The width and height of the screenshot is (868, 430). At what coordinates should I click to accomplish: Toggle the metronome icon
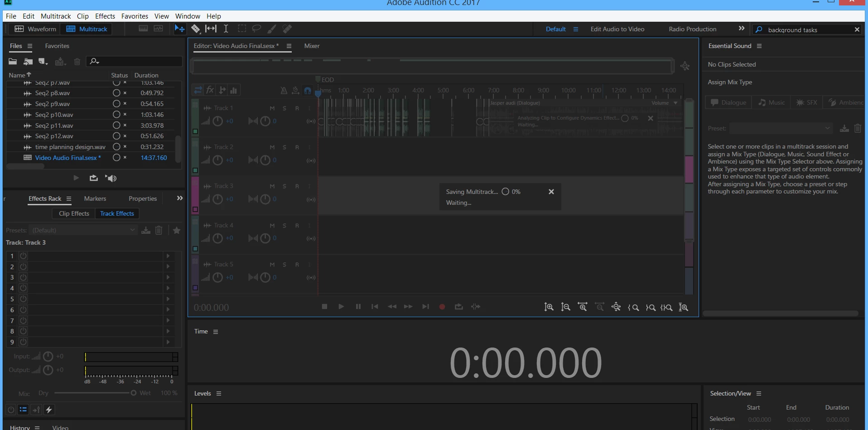pyautogui.click(x=284, y=91)
